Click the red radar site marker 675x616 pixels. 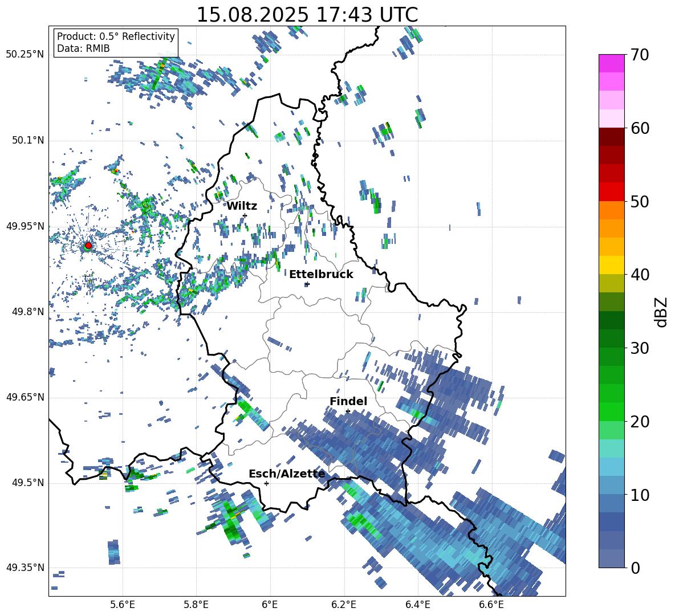point(88,245)
